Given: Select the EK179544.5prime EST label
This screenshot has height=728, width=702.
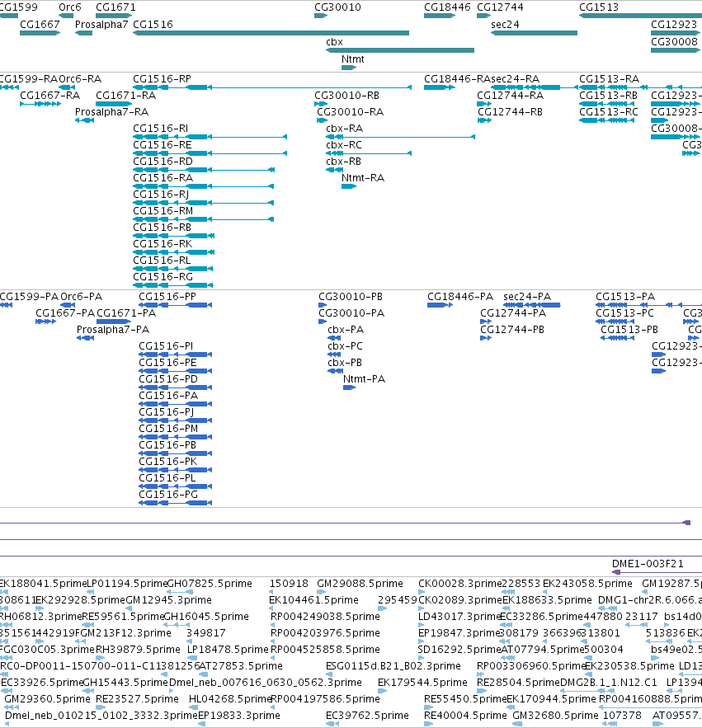Looking at the screenshot, I should click(423, 683).
